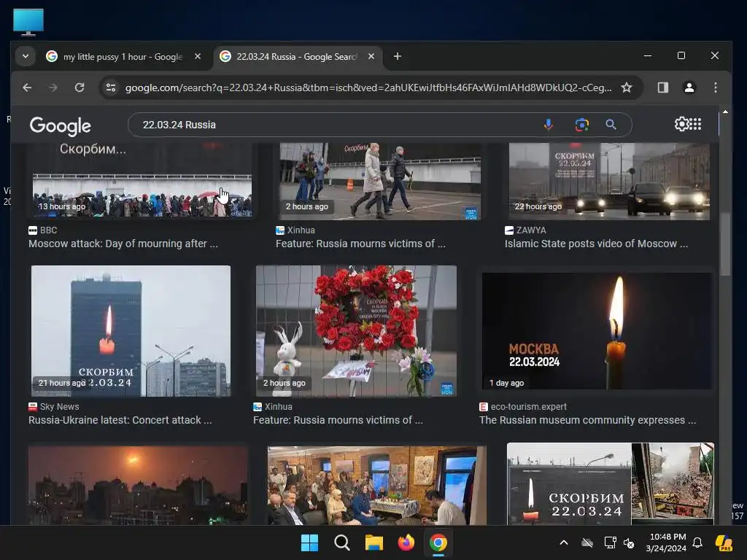Submit search with magnifier icon

[611, 125]
